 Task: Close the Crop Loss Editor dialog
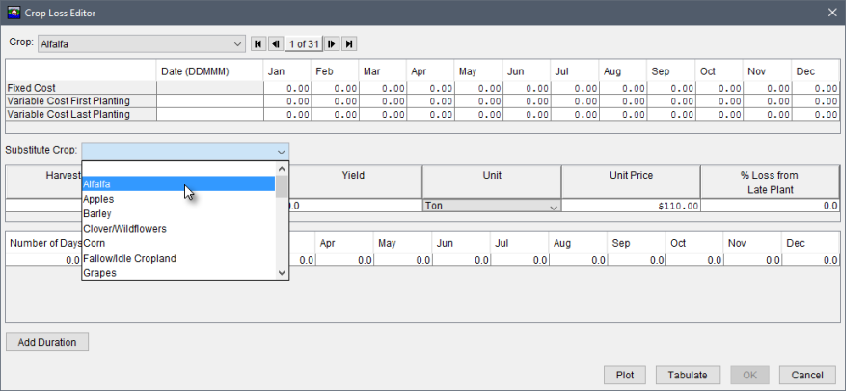832,12
